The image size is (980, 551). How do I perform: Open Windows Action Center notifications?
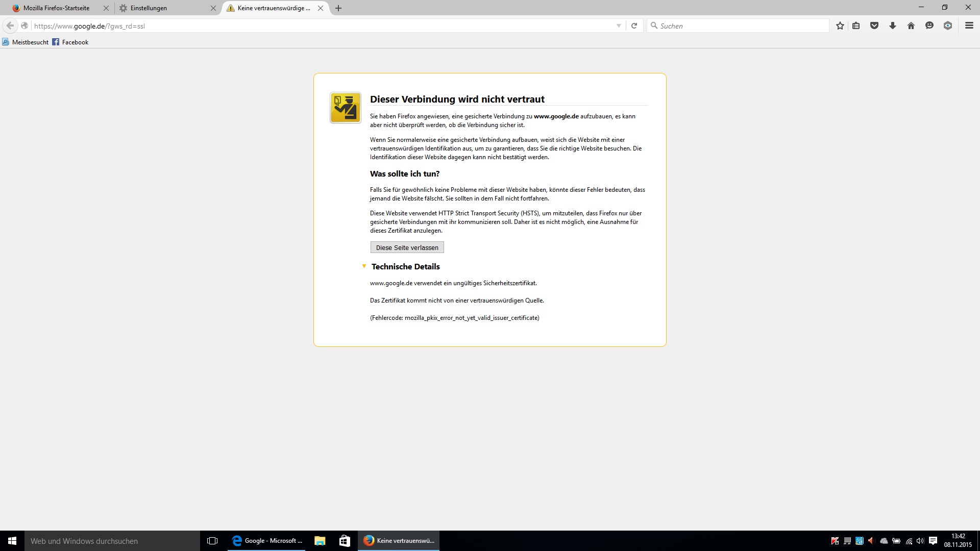pos(933,541)
